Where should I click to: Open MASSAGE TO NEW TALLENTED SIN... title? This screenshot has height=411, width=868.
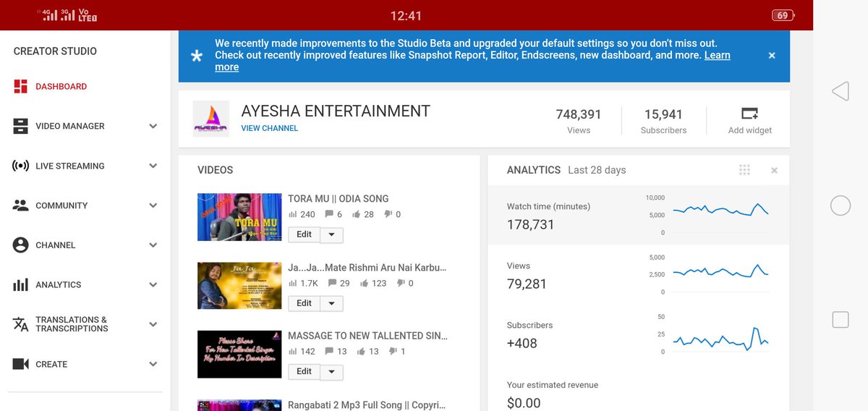[x=367, y=336]
